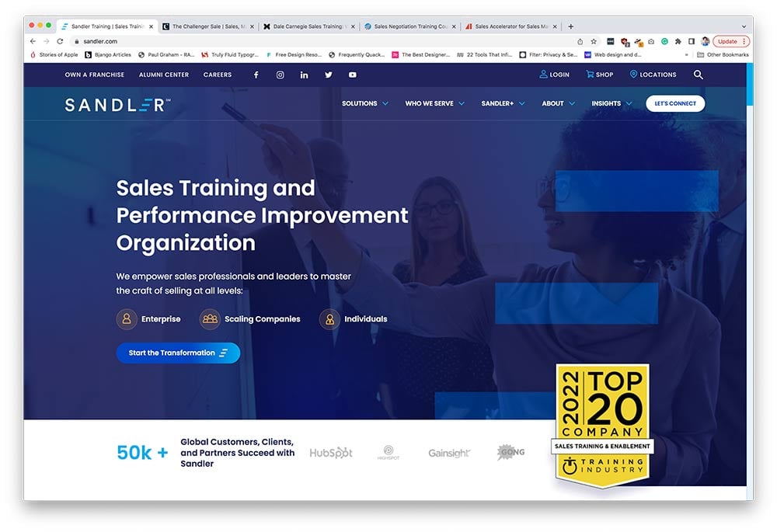This screenshot has width=777, height=532.
Task: Open the new tab plus button
Action: pos(571,26)
